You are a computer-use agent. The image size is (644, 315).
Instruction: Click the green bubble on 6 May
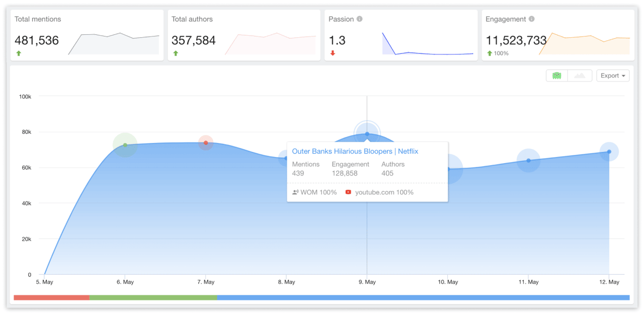pos(125,145)
